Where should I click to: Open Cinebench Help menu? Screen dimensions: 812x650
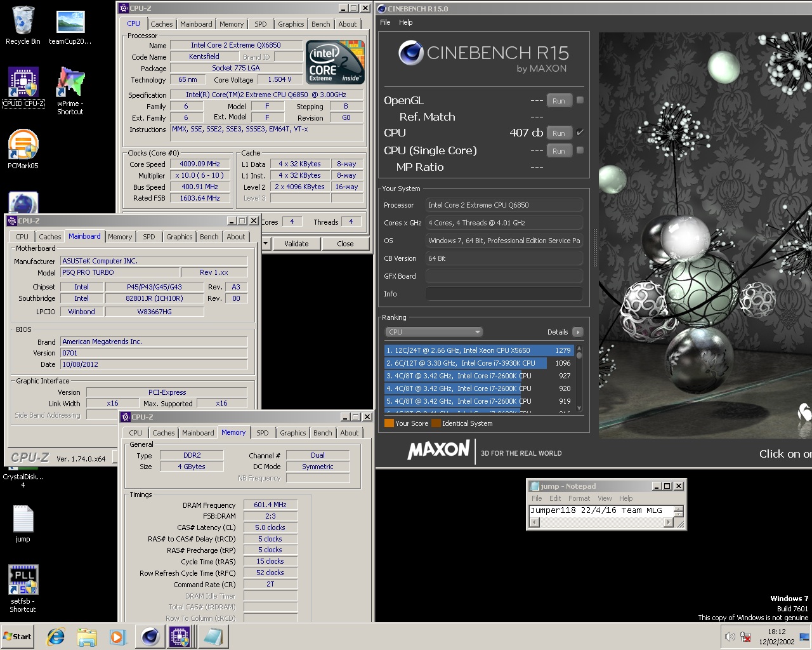[x=406, y=22]
